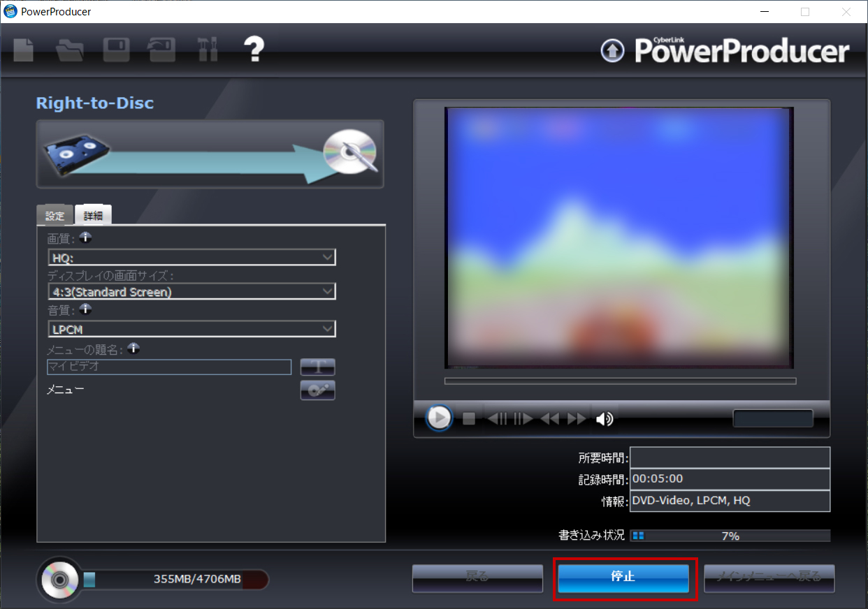Click the マイビデオ menu title field
The height and width of the screenshot is (609, 868).
[x=169, y=367]
